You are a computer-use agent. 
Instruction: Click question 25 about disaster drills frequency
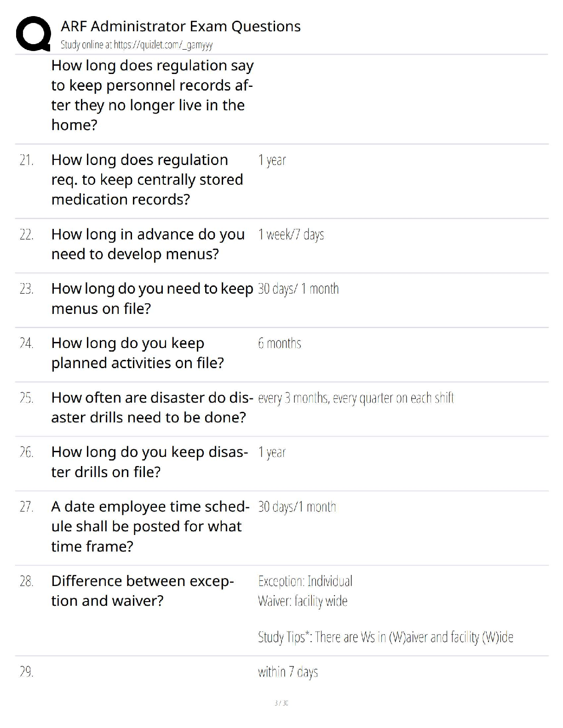(152, 408)
